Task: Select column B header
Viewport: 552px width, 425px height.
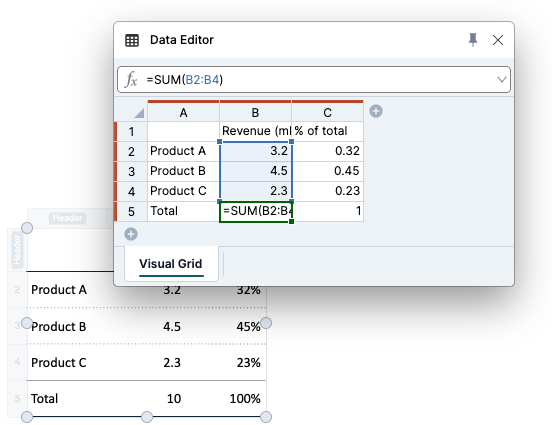Action: coord(255,113)
